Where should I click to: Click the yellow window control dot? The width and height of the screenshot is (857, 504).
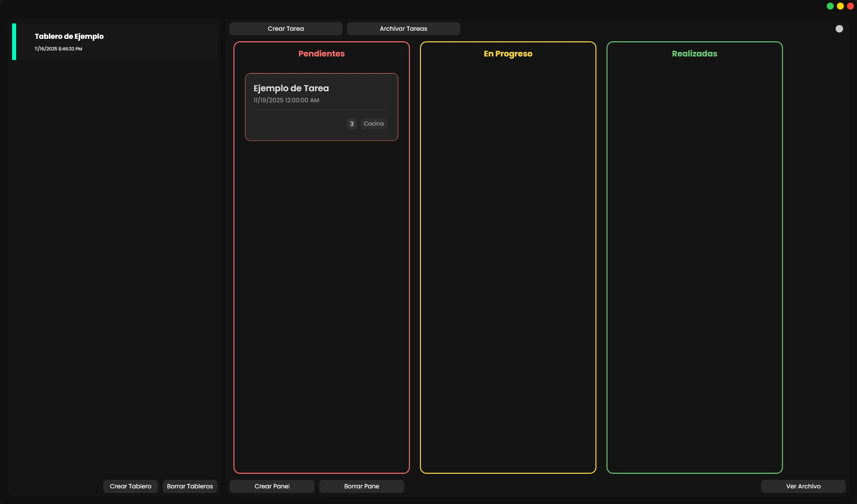click(840, 6)
